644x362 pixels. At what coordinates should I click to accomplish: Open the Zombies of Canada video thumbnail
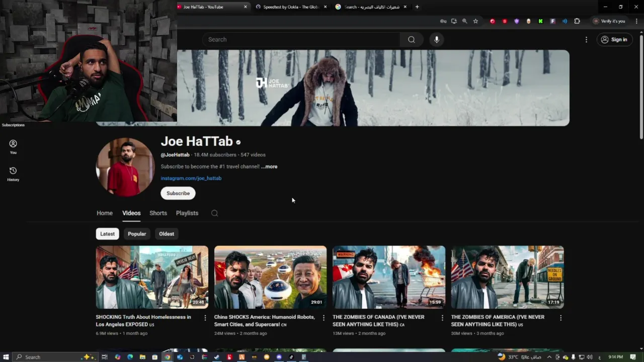[389, 277]
